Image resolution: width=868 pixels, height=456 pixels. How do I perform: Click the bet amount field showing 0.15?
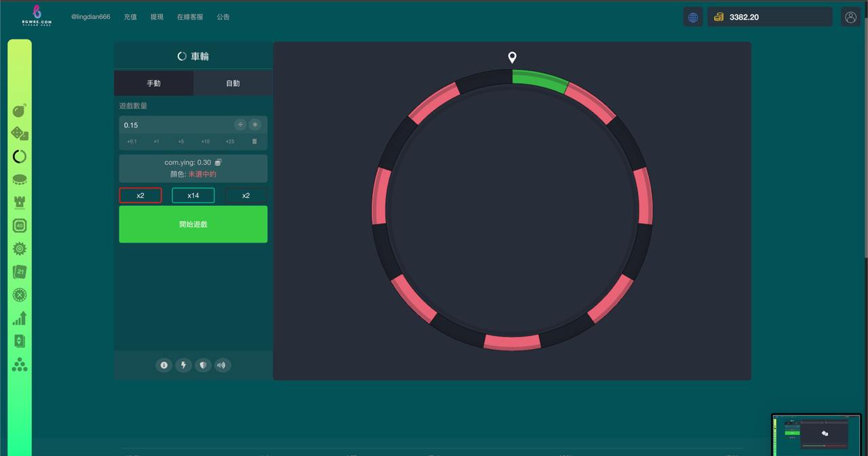pos(176,125)
